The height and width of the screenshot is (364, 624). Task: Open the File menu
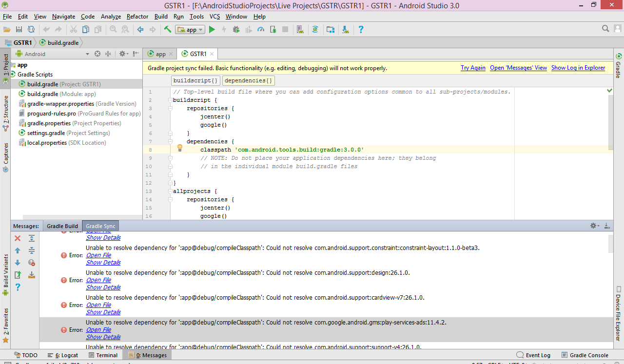tap(7, 17)
